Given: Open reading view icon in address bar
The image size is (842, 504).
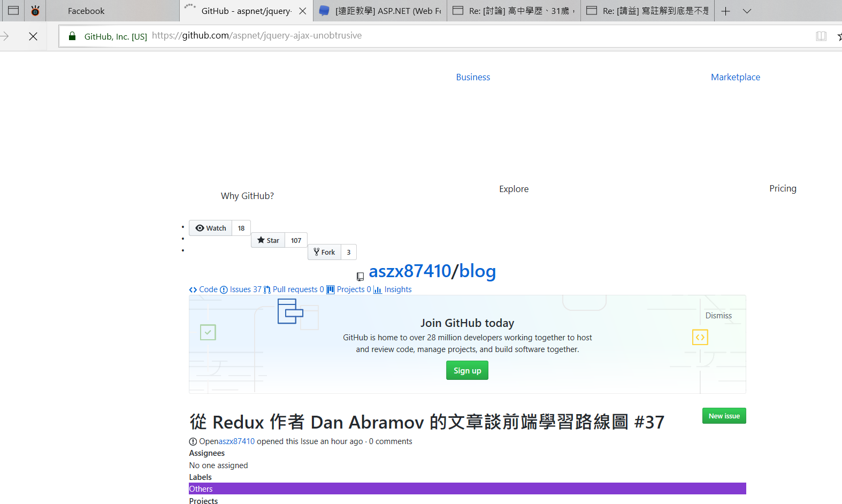Looking at the screenshot, I should pos(821,36).
